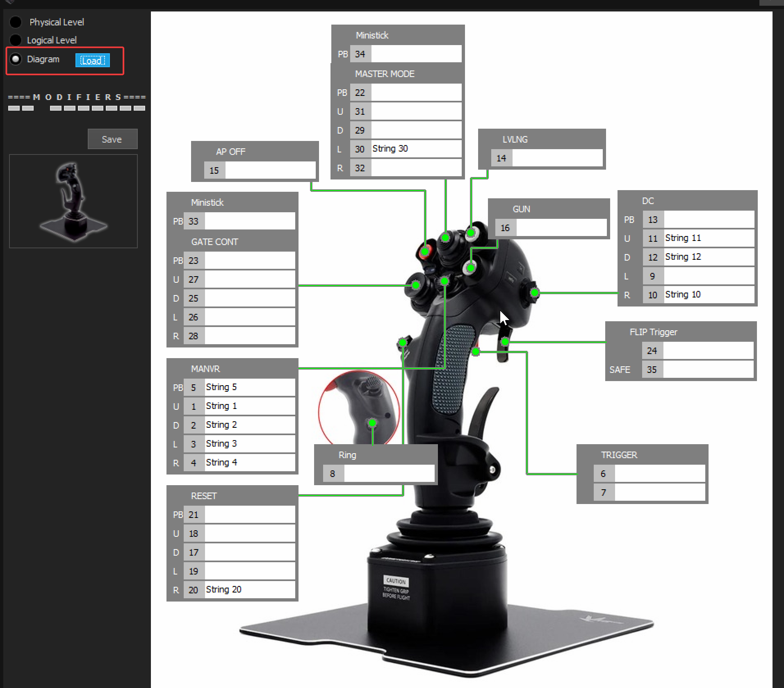Click the green node on GATE CONT hat
Screen dimensions: 784x688
click(x=416, y=285)
